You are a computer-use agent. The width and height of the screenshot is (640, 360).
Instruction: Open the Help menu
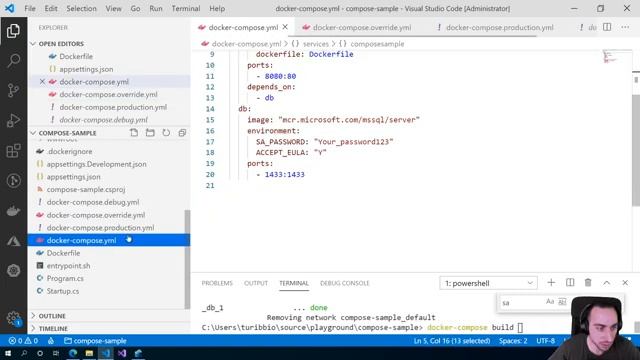[x=217, y=8]
